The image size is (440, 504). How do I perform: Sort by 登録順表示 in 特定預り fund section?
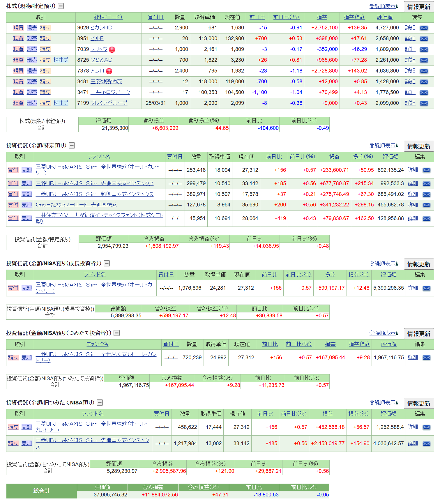384,146
